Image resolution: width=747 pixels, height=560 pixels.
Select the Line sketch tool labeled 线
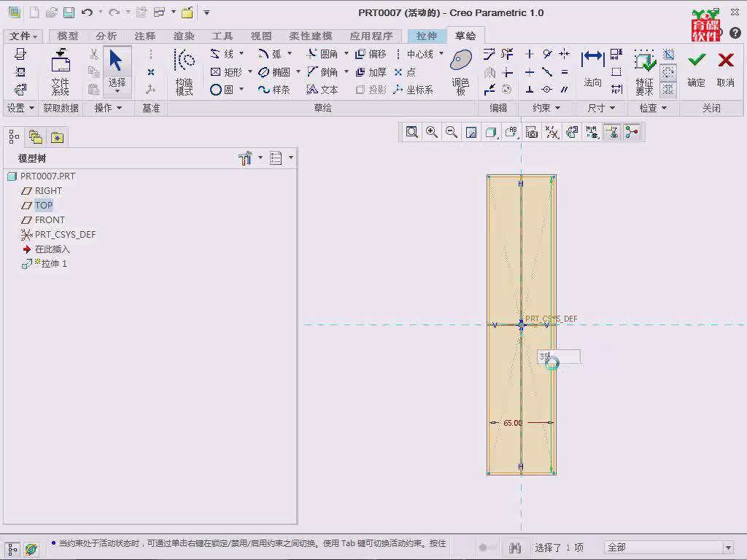tap(222, 54)
